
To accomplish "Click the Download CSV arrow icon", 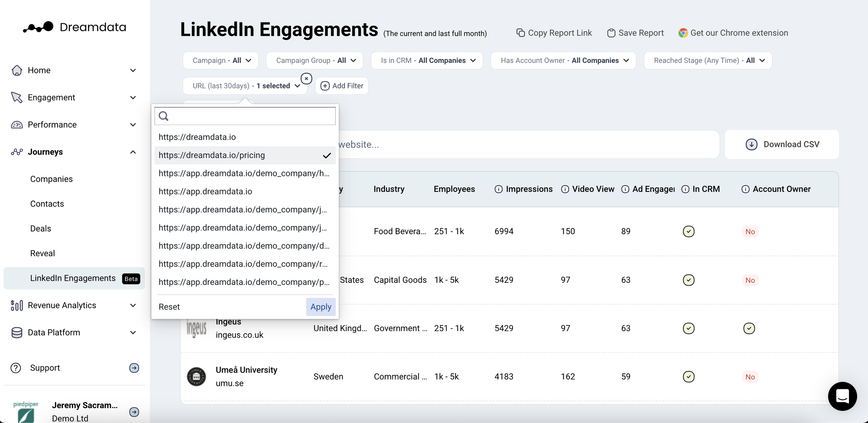I will click(751, 144).
